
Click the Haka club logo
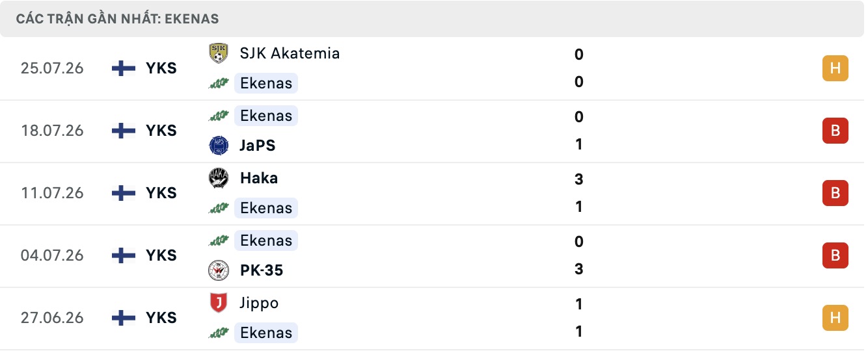coord(219,178)
